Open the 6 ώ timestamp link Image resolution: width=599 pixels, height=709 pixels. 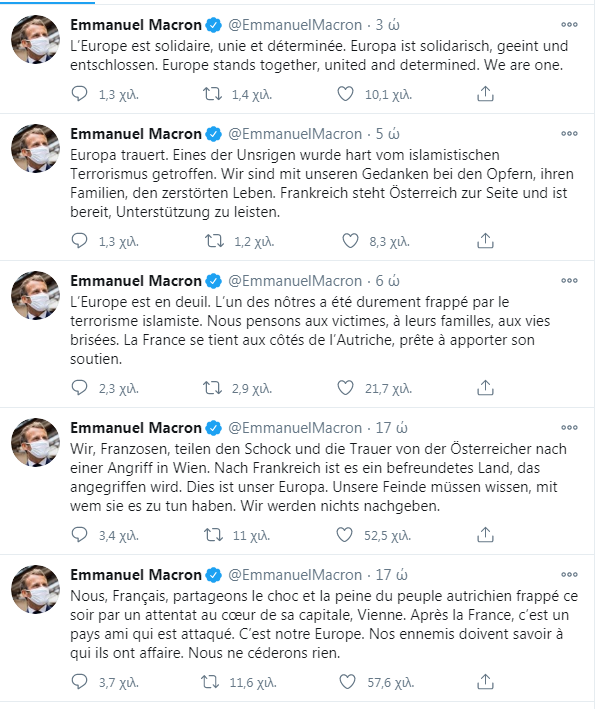[x=387, y=280]
